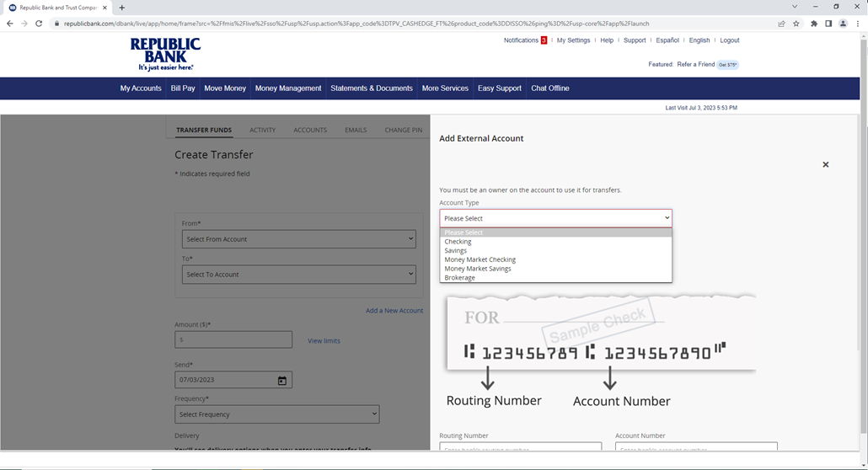Choose the Please Select list option

[x=556, y=232]
